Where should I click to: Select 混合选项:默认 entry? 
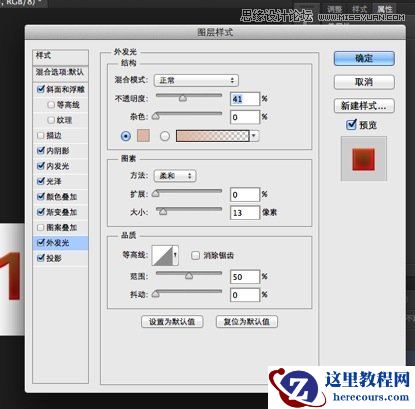[x=60, y=73]
